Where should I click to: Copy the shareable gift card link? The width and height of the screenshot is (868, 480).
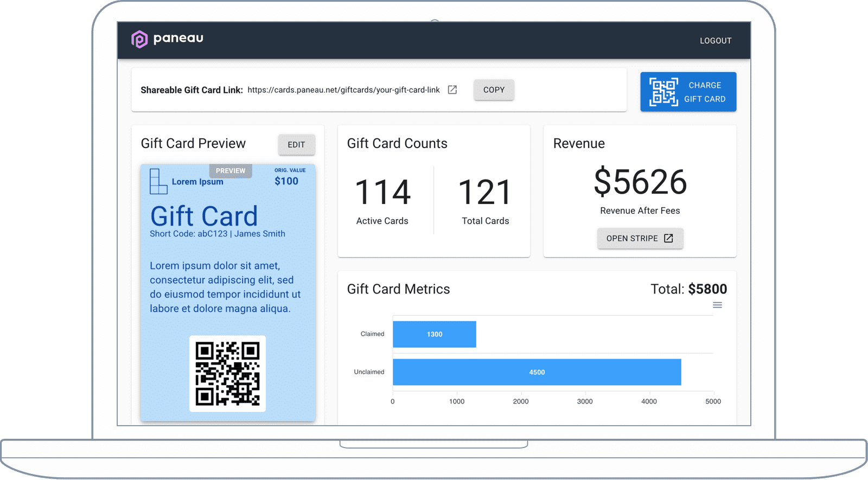(494, 90)
